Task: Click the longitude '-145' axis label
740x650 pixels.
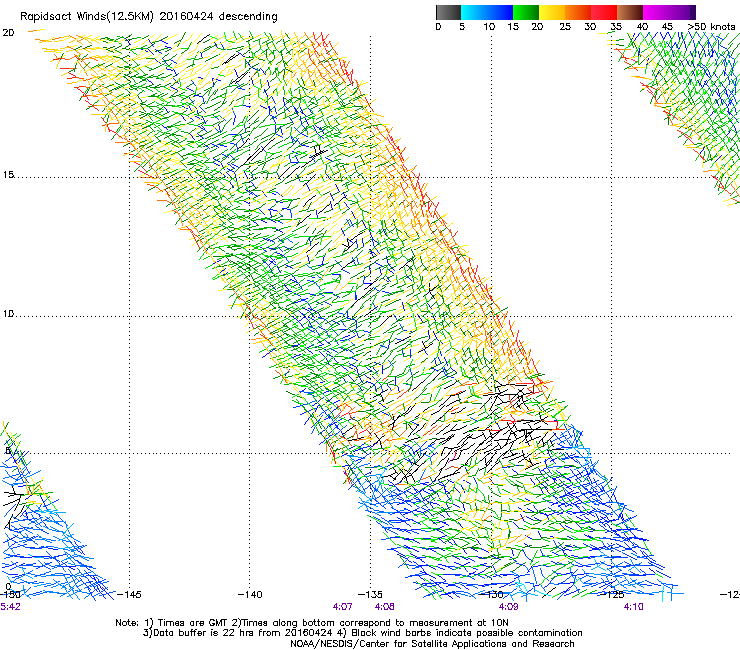Action: (128, 594)
